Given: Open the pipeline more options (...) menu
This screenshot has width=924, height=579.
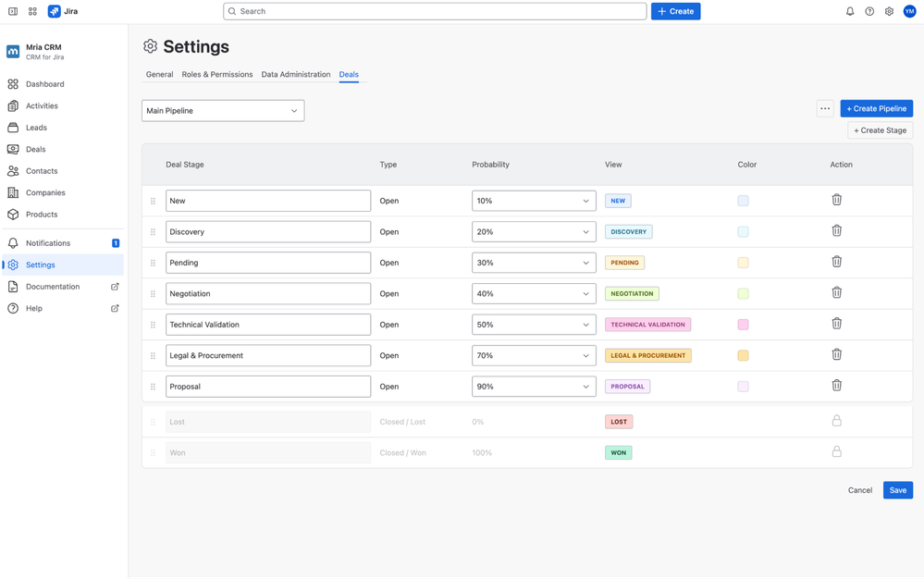Looking at the screenshot, I should tap(825, 108).
